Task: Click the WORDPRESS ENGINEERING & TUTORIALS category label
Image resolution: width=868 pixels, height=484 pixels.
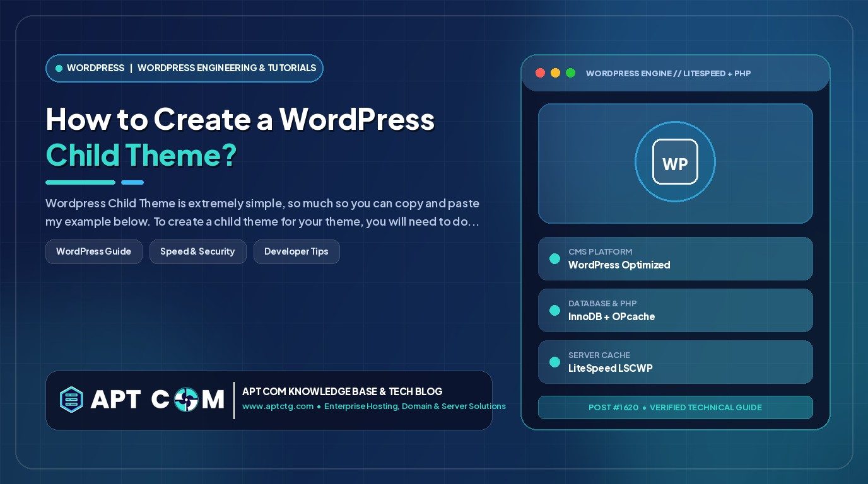Action: [226, 68]
